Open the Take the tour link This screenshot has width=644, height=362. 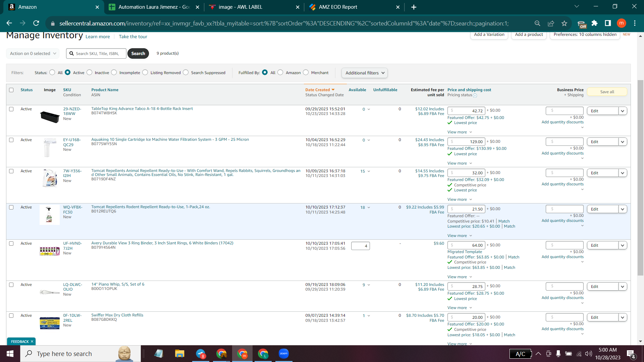(x=133, y=37)
